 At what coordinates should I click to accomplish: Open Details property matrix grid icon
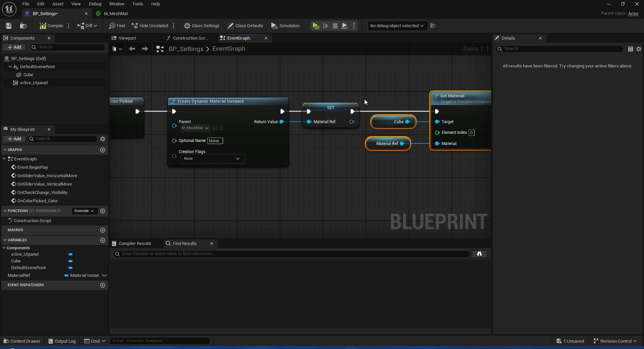(x=631, y=49)
